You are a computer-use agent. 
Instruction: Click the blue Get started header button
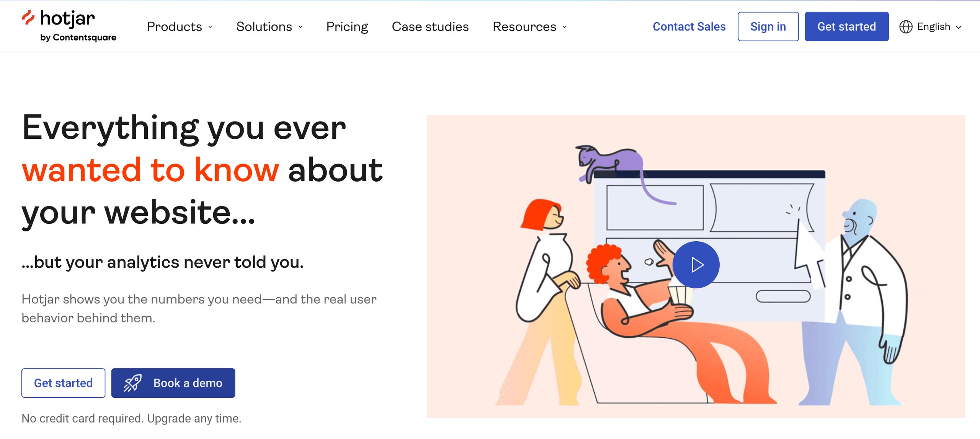tap(846, 26)
